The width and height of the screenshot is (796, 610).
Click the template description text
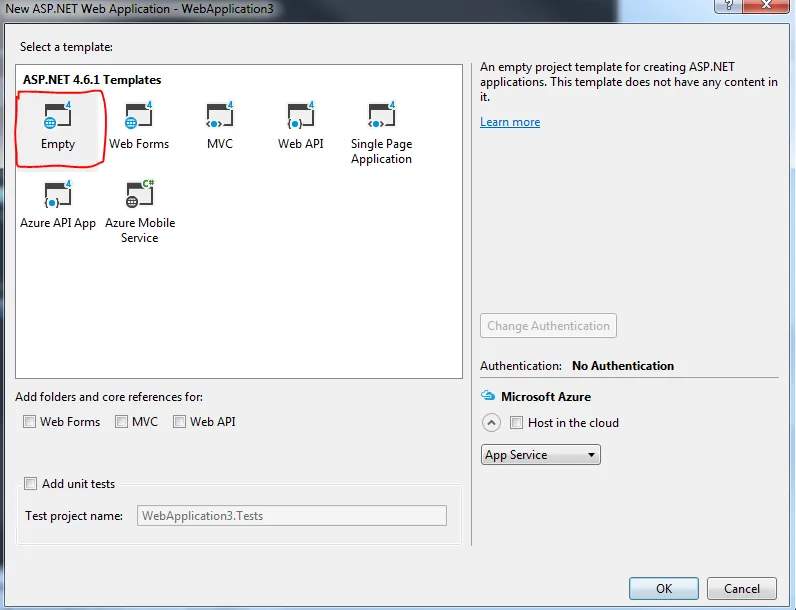click(x=628, y=82)
